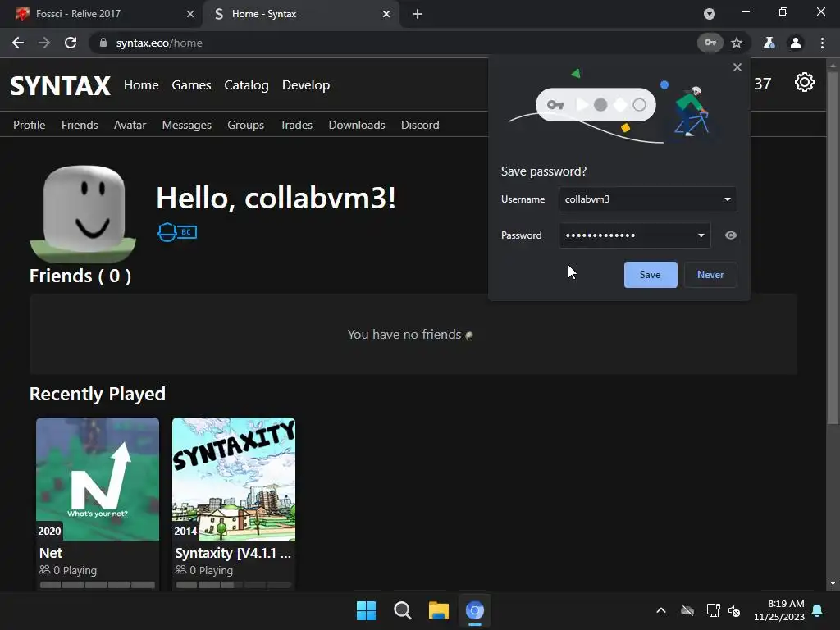This screenshot has height=630, width=840.
Task: Click the browser forward arrow
Action: 44,43
